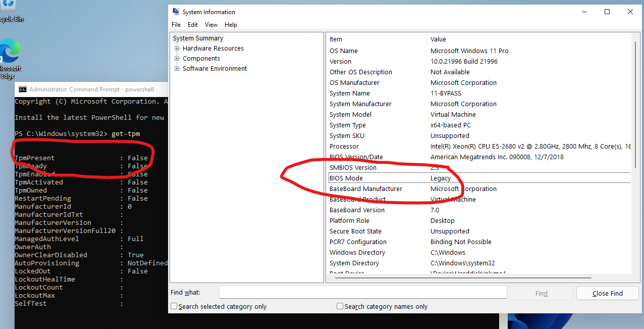Screen dimensions: 644x329
Task: Enable Search category names only checkbox
Action: [340, 306]
